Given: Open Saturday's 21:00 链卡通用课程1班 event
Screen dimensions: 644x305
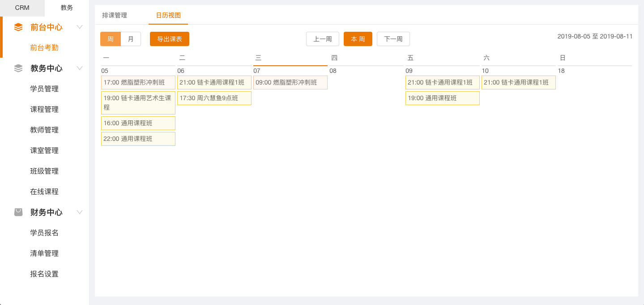Looking at the screenshot, I should pyautogui.click(x=519, y=82).
